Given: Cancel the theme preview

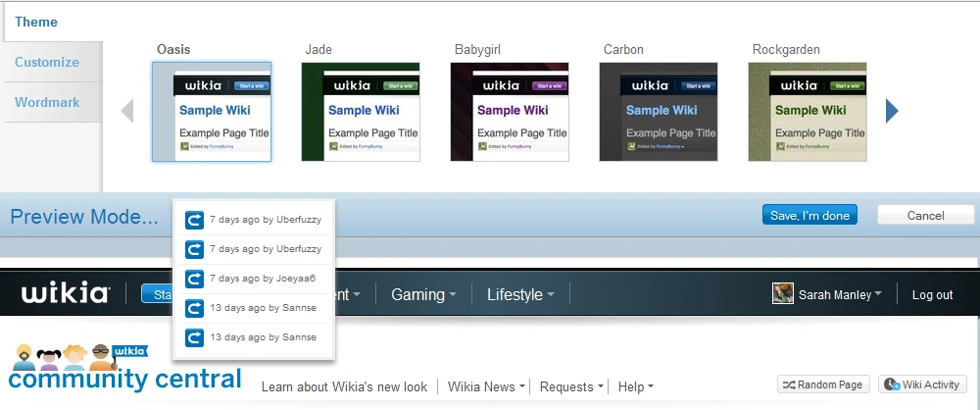Looking at the screenshot, I should (925, 215).
